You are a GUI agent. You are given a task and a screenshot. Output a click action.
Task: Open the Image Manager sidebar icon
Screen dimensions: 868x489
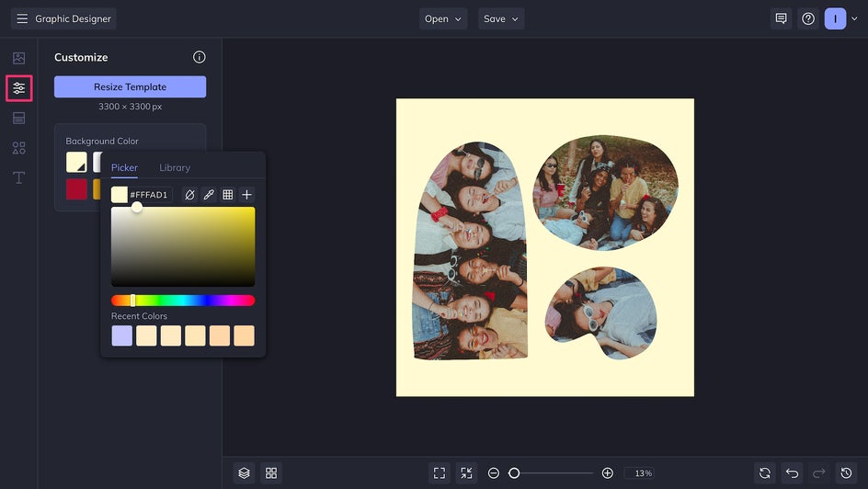[x=18, y=58]
